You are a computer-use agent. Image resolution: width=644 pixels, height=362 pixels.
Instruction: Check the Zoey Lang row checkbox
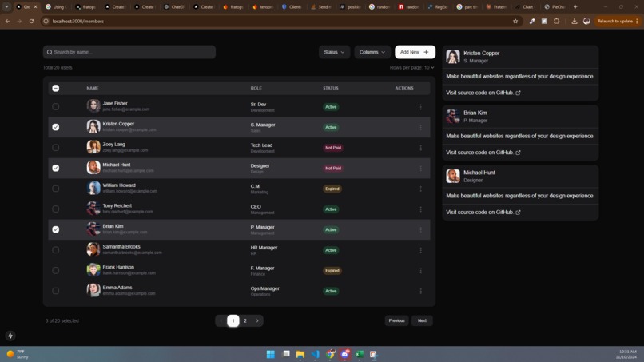tap(55, 148)
